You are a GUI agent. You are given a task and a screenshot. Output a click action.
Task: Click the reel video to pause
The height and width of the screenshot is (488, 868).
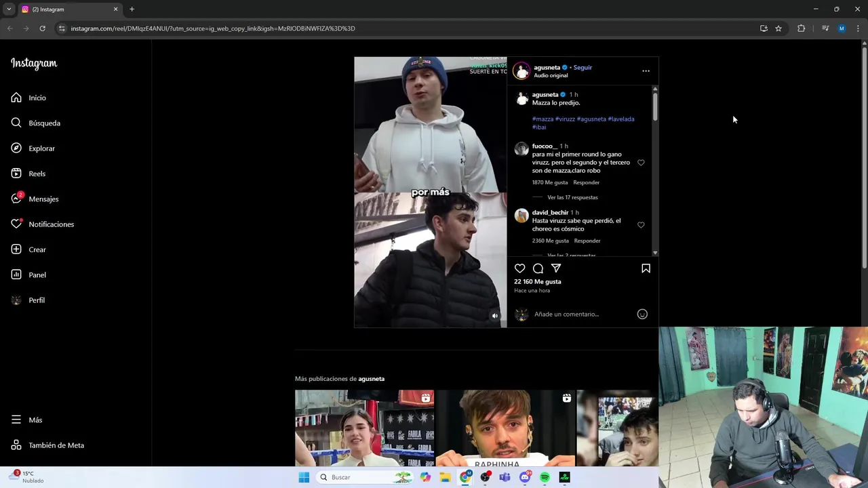pyautogui.click(x=431, y=192)
